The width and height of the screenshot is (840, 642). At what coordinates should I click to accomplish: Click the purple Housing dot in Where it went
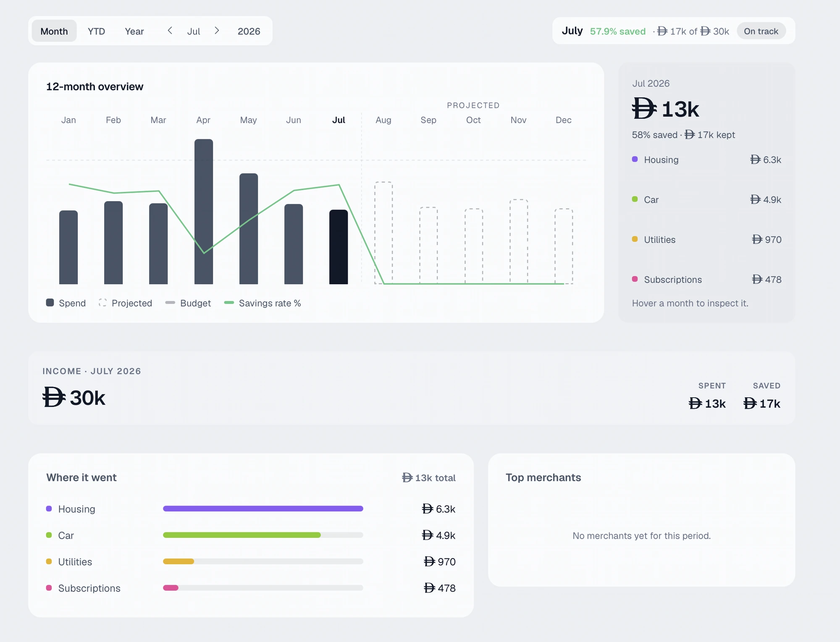(x=49, y=508)
